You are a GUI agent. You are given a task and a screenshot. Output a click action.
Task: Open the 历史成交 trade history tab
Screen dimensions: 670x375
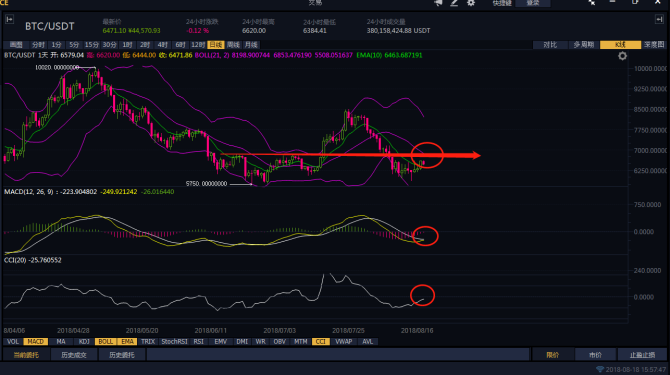click(74, 355)
